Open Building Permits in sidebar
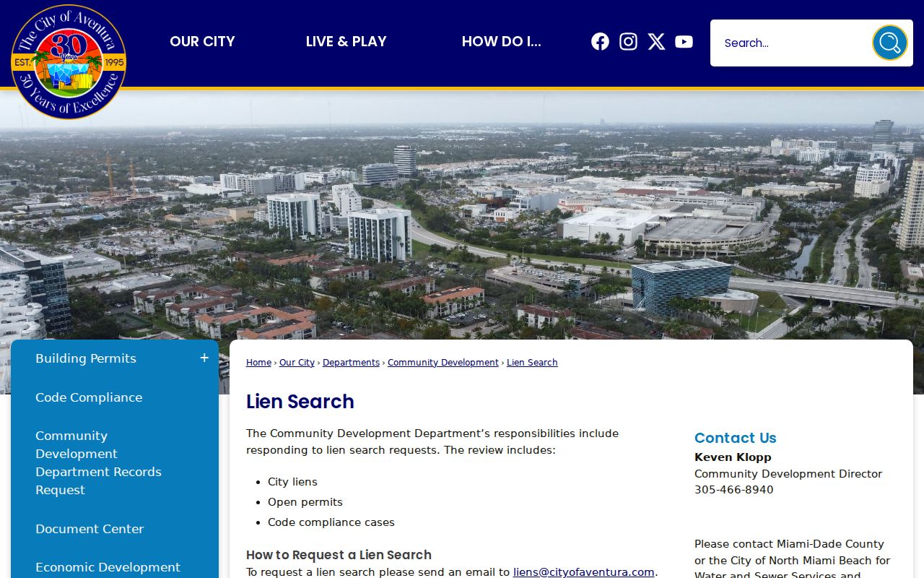The image size is (924, 578). [86, 358]
